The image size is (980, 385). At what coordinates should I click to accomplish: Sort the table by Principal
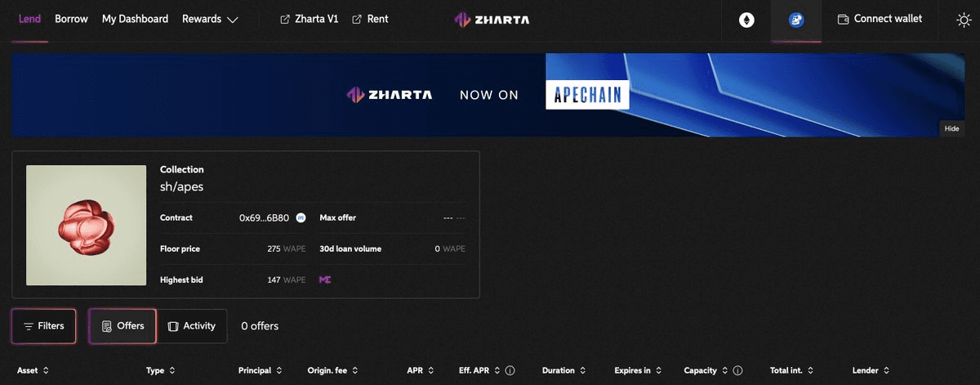tap(261, 370)
